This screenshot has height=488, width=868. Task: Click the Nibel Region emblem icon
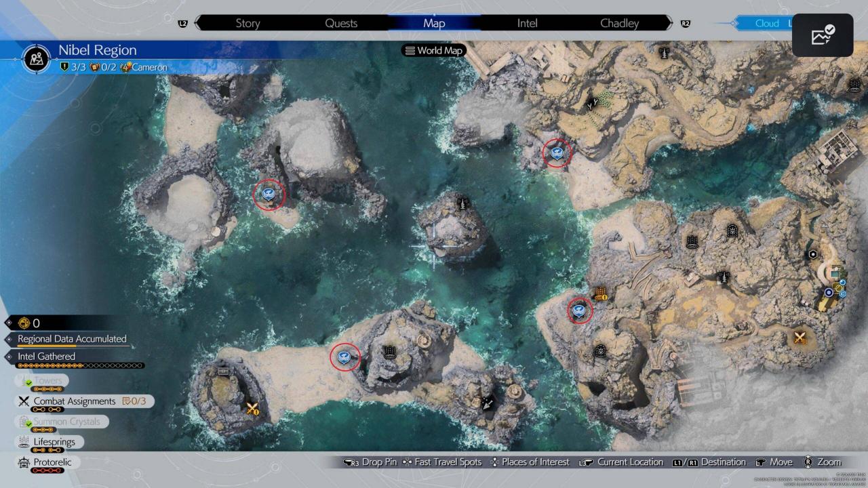37,58
